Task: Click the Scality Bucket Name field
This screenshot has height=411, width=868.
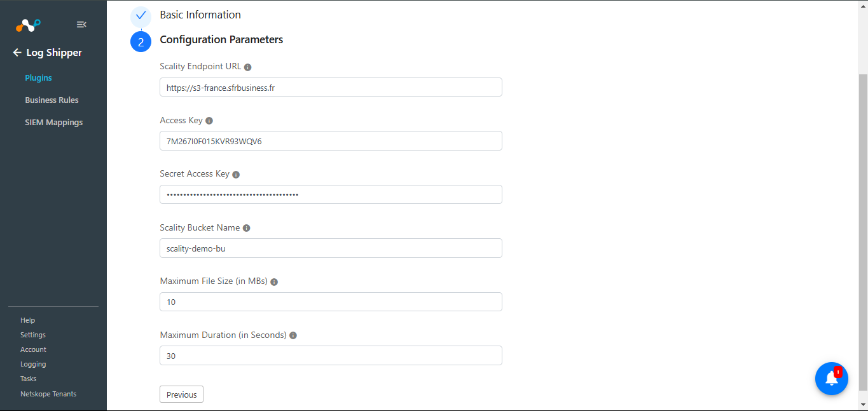Action: [x=331, y=248]
